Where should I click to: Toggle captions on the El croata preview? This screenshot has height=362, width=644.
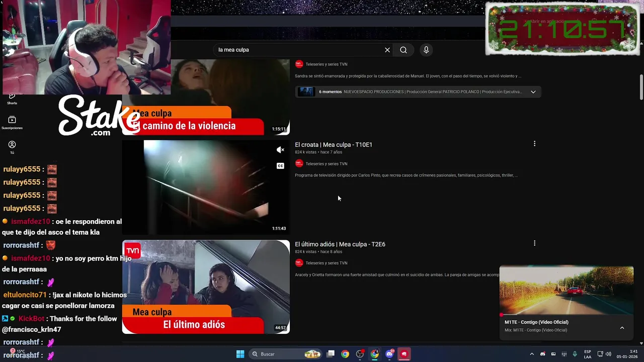280,166
